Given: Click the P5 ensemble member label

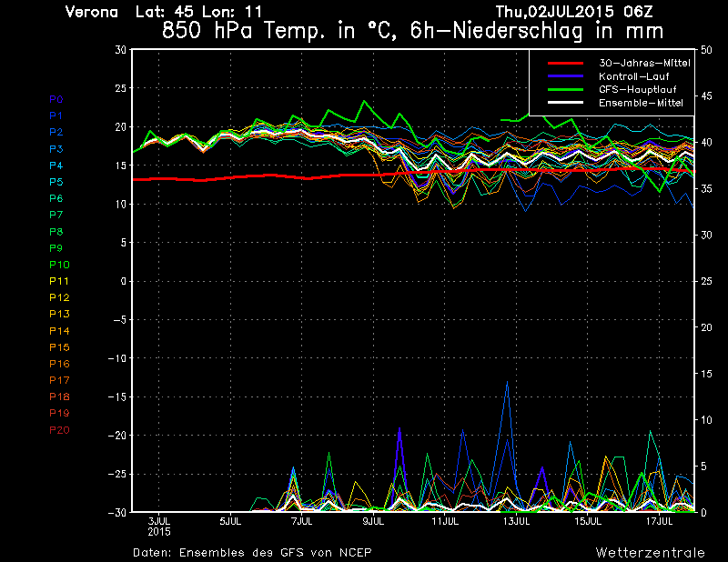Looking at the screenshot, I should [x=56, y=182].
